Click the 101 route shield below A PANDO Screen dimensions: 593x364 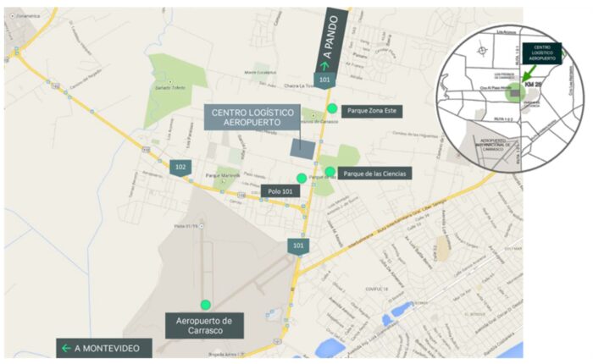(x=324, y=80)
